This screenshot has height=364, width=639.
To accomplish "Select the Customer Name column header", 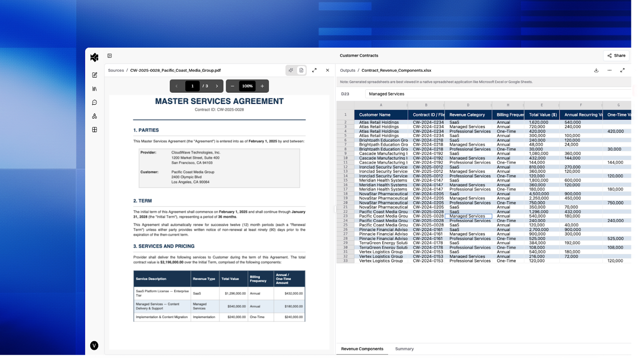I will (381, 115).
